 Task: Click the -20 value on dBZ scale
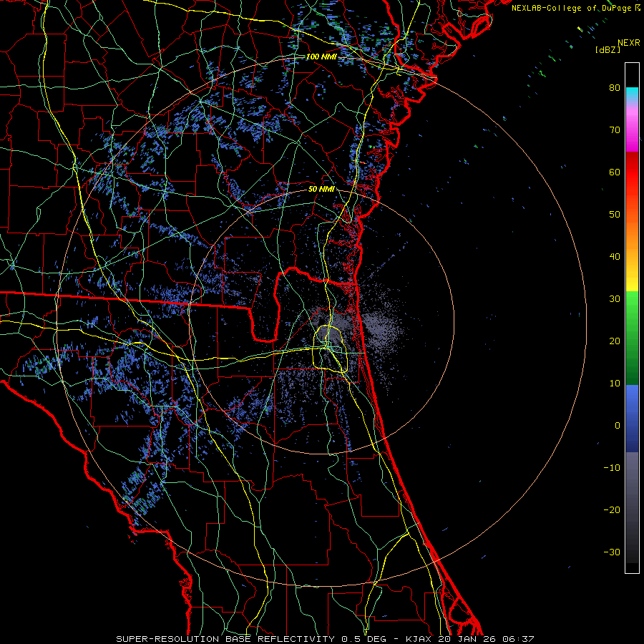coord(612,509)
